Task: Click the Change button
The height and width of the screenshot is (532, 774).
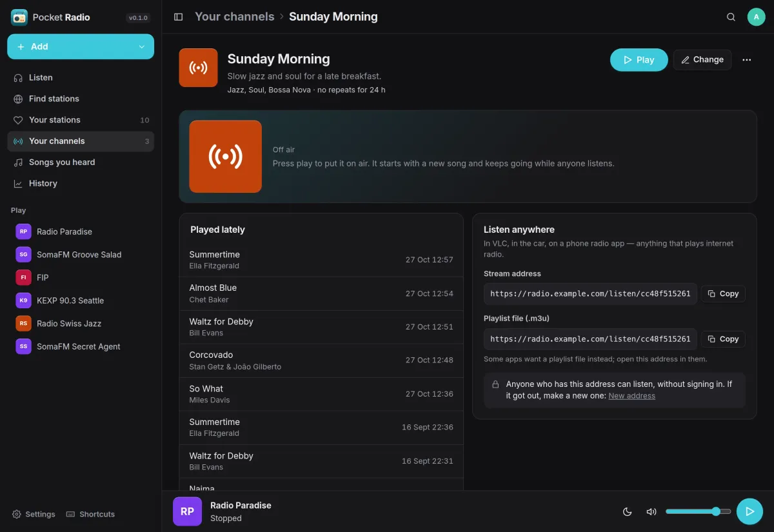Action: [x=702, y=60]
